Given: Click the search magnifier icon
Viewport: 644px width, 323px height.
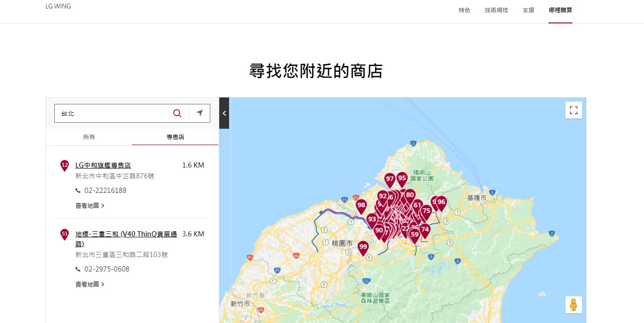Looking at the screenshot, I should (x=177, y=113).
